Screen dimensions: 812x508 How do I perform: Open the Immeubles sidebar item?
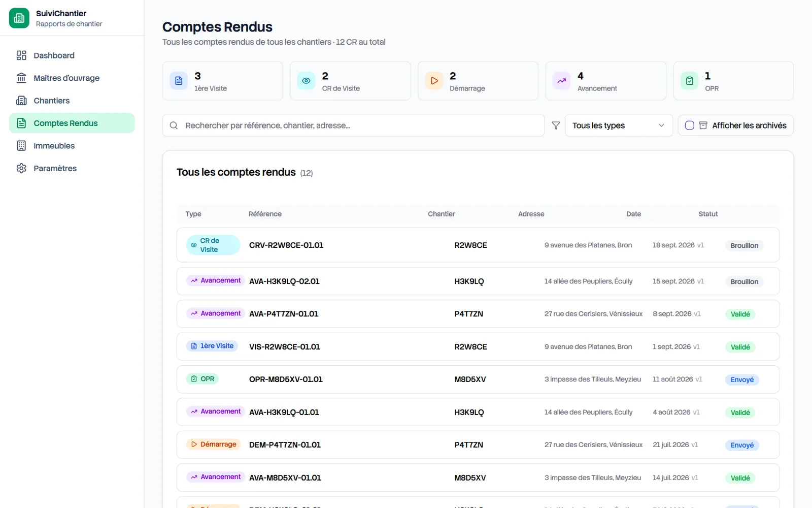click(72, 146)
